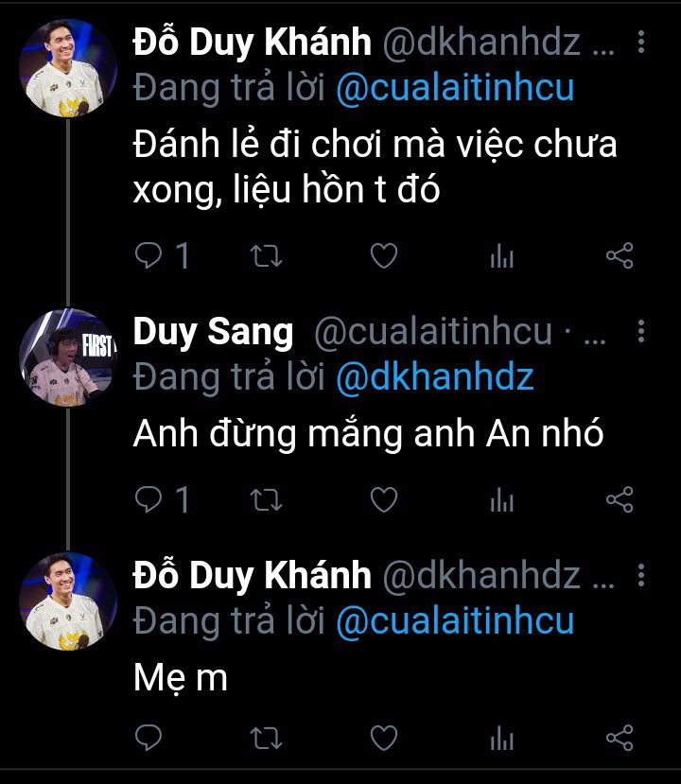Share Duy Sang's tweet
Viewport: 681px width, 784px height.
[x=619, y=499]
